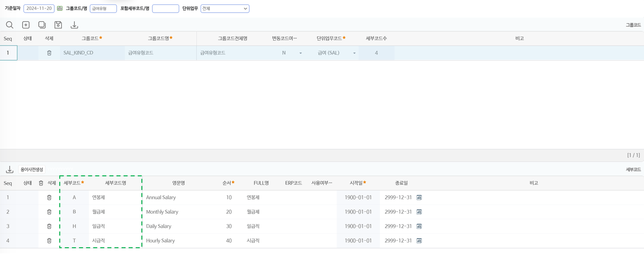Open end date calendar for 일급직 row

tap(419, 226)
